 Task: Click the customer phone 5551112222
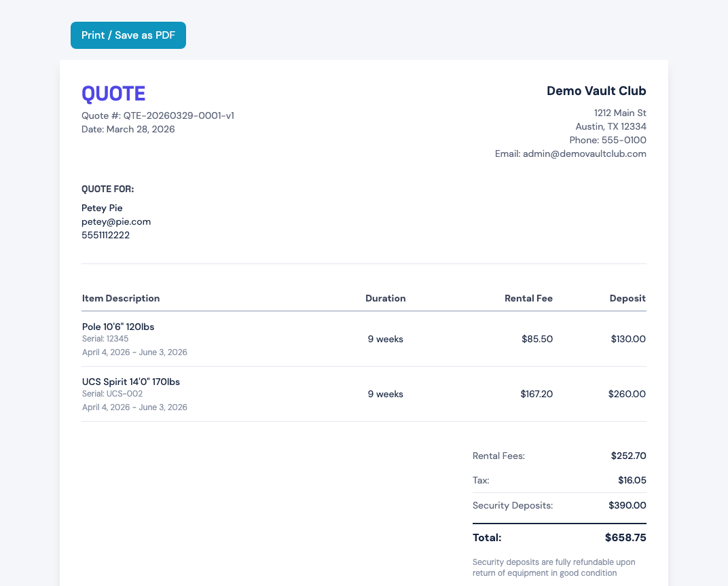click(x=105, y=235)
